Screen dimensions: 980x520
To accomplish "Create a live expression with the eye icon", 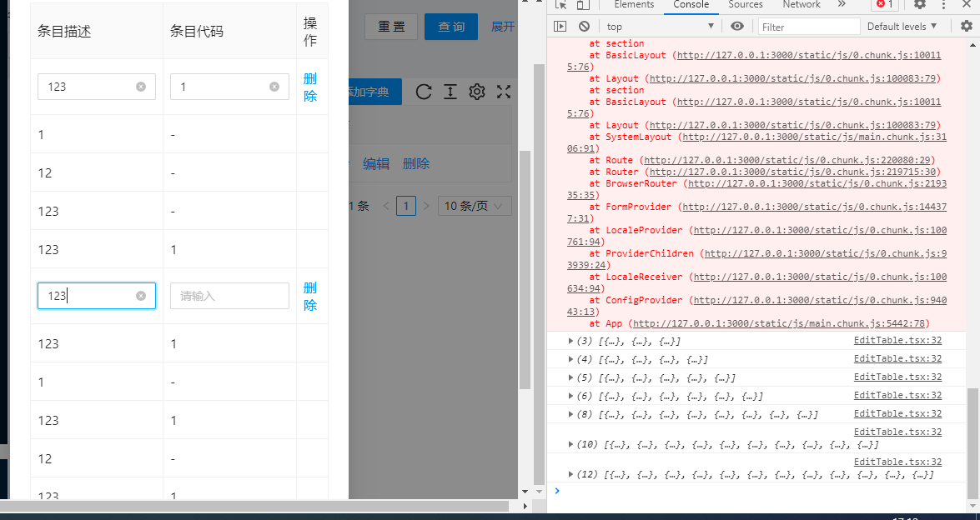I will [x=736, y=26].
